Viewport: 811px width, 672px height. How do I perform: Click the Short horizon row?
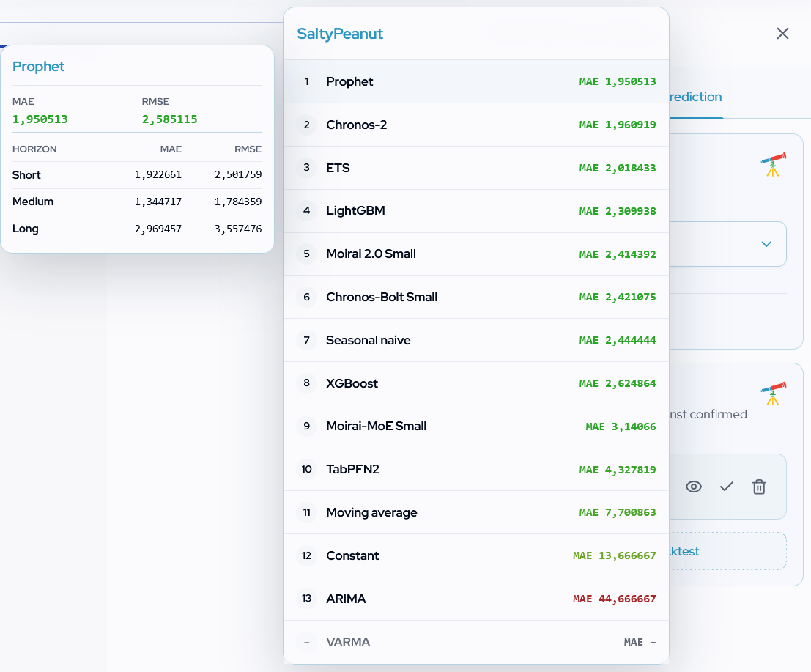pos(137,175)
